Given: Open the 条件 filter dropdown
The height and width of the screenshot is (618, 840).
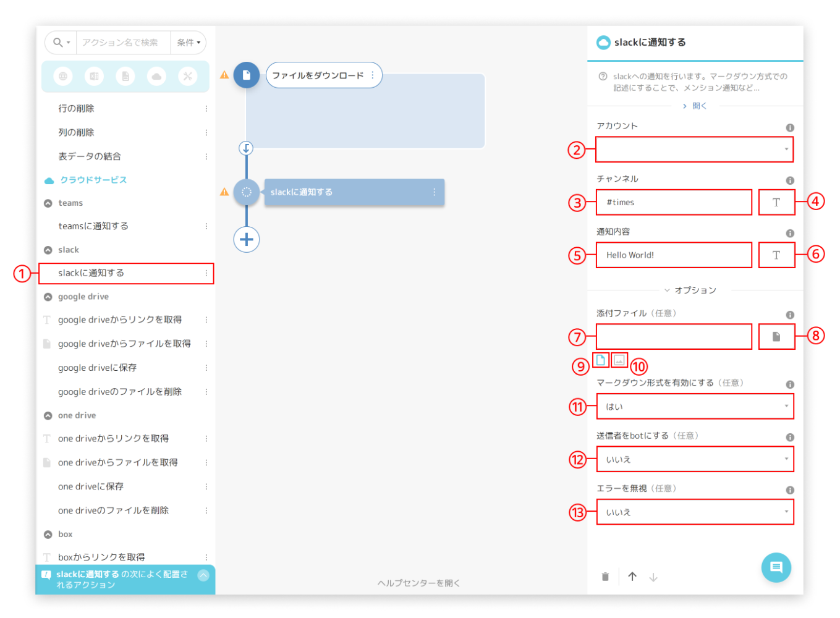Looking at the screenshot, I should click(x=189, y=43).
